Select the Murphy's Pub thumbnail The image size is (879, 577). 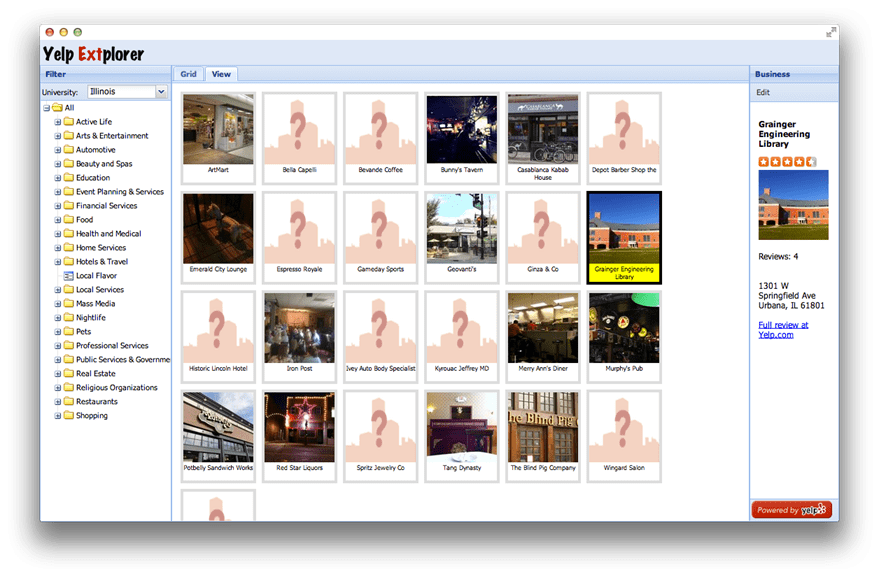[624, 336]
